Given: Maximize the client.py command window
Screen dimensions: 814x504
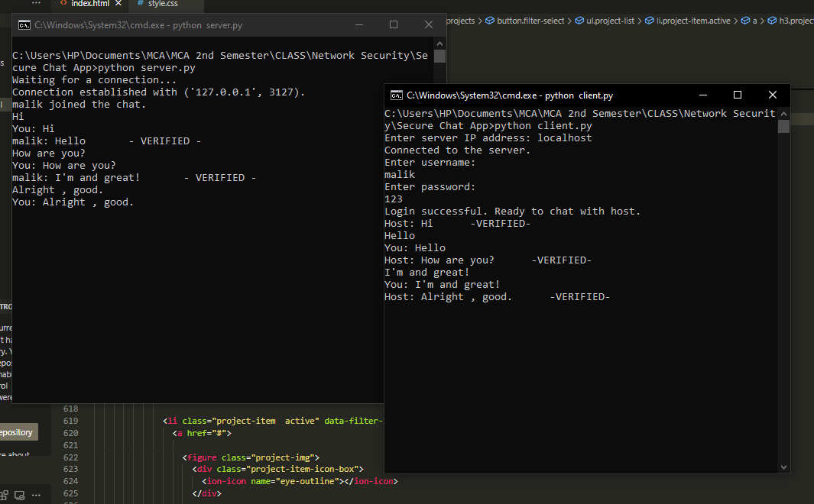Looking at the screenshot, I should point(738,95).
